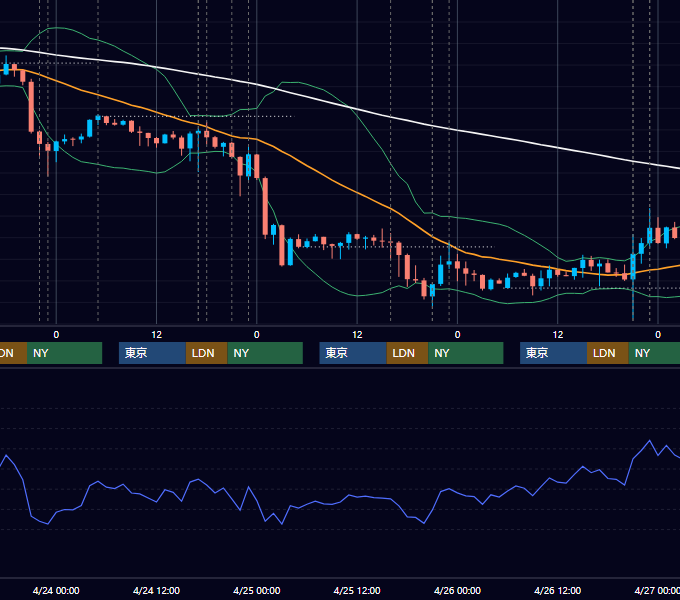This screenshot has width=680, height=600.
Task: Select the NY session block ending near 4/25 00:00
Action: click(x=265, y=353)
